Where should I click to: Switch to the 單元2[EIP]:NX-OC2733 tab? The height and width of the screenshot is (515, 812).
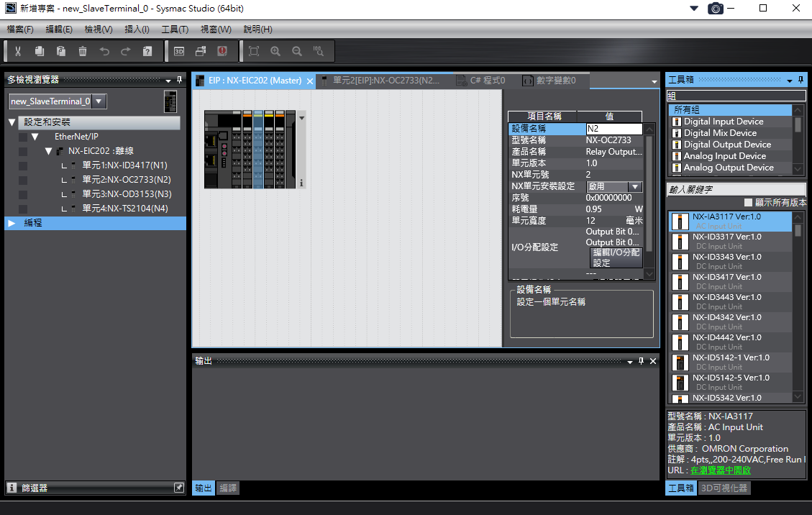pyautogui.click(x=386, y=81)
